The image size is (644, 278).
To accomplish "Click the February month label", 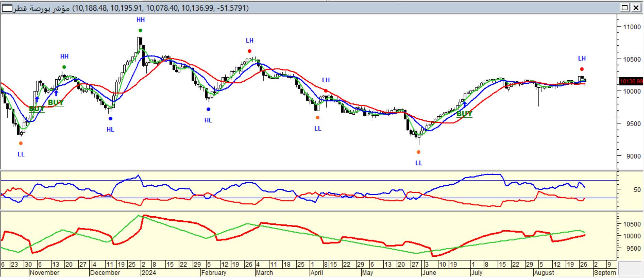I will [214, 273].
